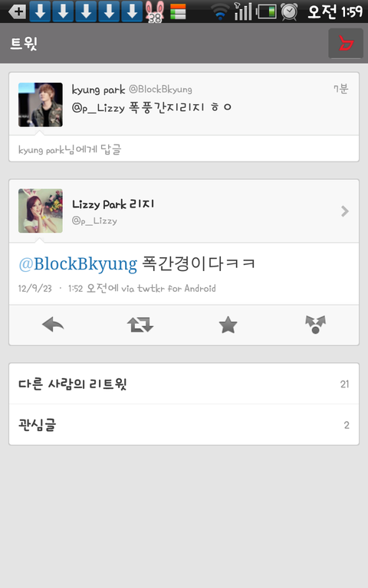
Task: Tap the Lizzy Park profile picture
Action: pyautogui.click(x=41, y=211)
